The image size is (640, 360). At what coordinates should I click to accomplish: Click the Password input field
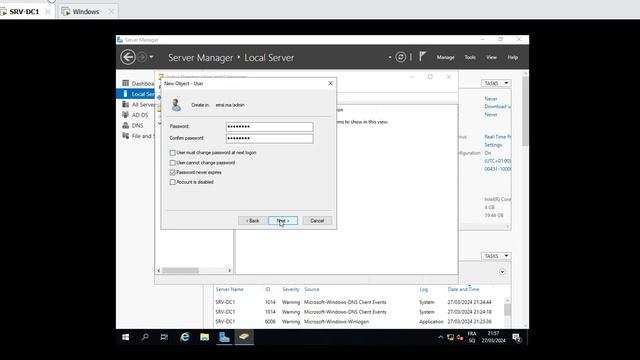click(x=269, y=127)
